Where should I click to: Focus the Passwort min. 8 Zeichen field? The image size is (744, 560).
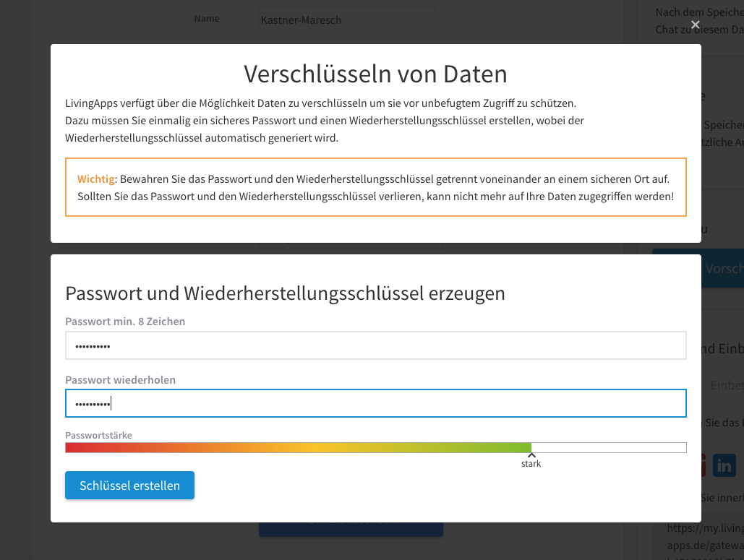[376, 345]
